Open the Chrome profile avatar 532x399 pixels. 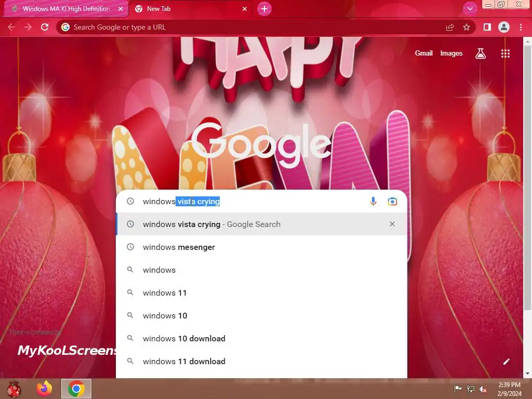(504, 27)
